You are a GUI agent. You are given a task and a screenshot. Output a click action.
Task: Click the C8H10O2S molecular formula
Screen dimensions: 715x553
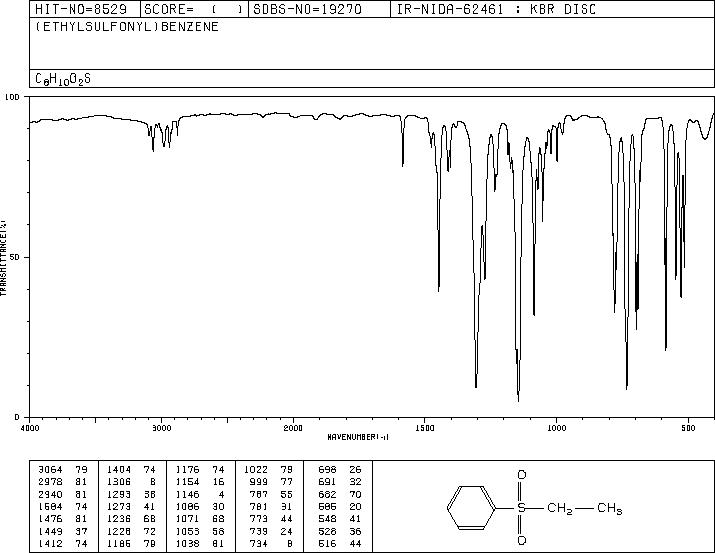point(63,79)
